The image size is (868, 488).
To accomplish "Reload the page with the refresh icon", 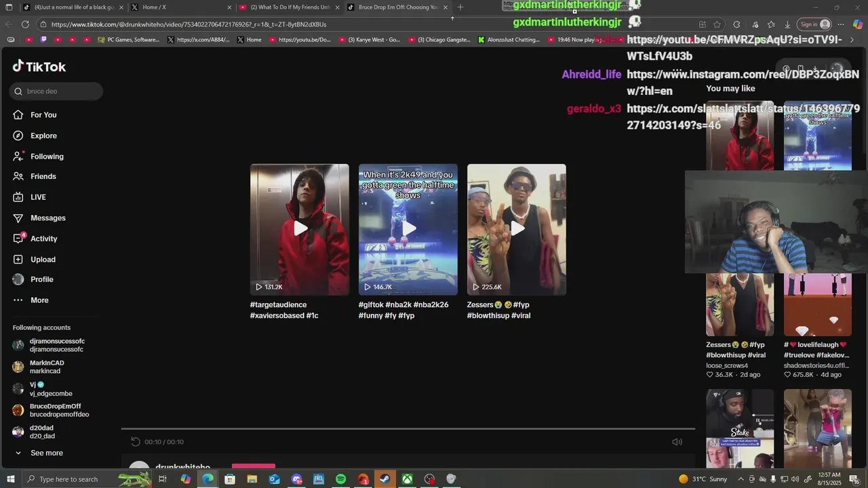I will coord(25,24).
